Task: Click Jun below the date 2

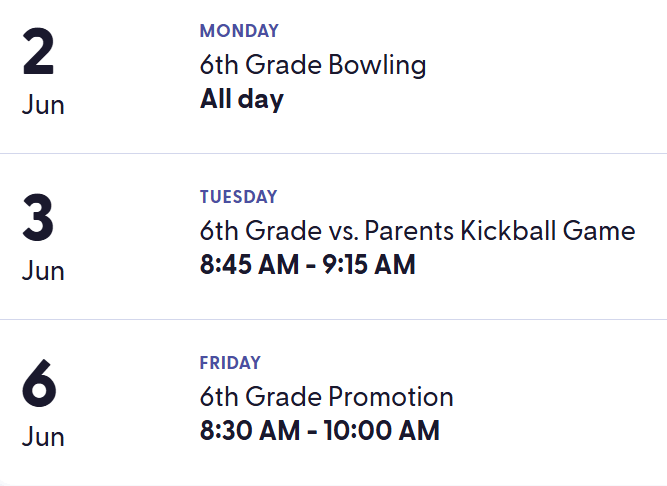Action: (x=43, y=105)
